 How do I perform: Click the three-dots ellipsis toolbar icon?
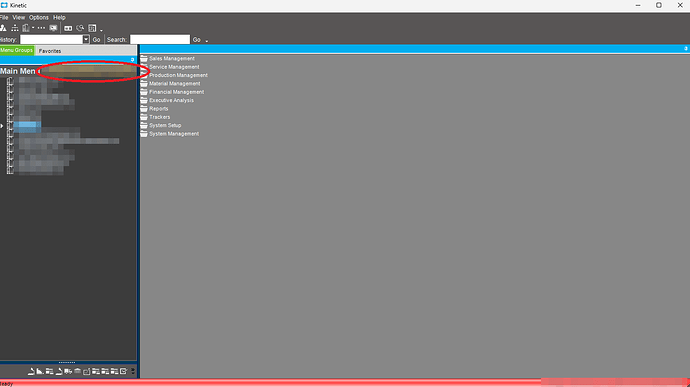coord(41,28)
